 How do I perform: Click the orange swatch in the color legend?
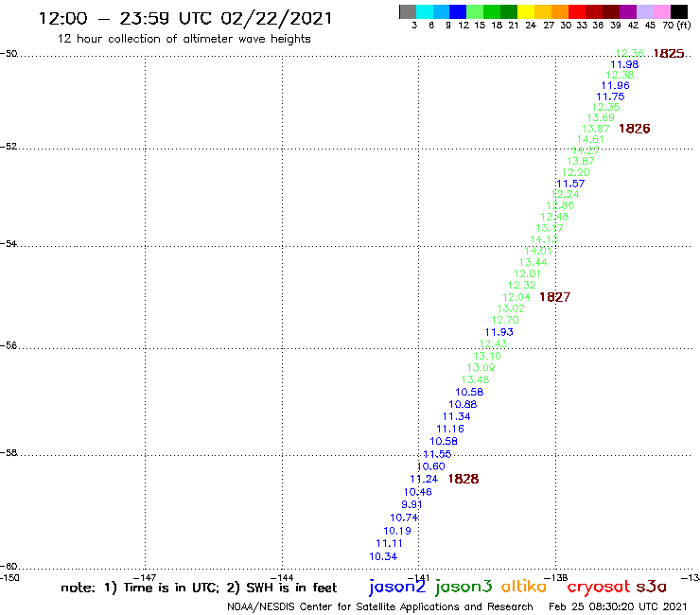(560, 11)
